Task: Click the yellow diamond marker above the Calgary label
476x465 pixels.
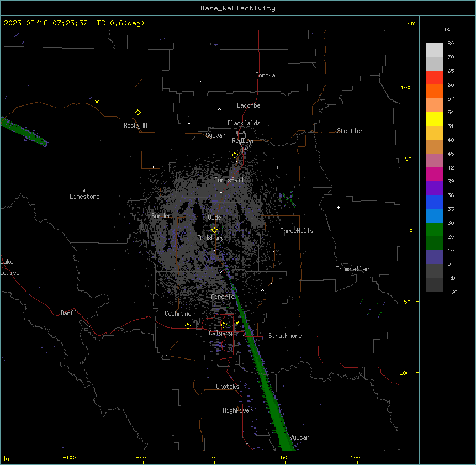Action: click(224, 325)
